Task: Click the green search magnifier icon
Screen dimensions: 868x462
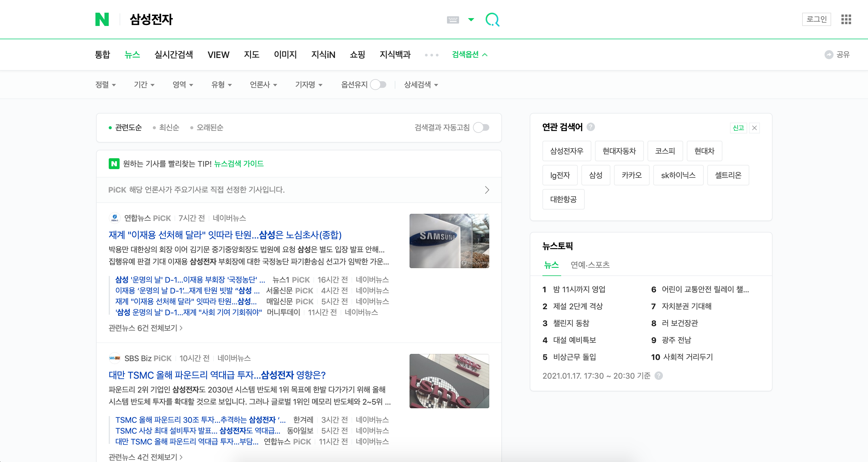Action: click(492, 20)
